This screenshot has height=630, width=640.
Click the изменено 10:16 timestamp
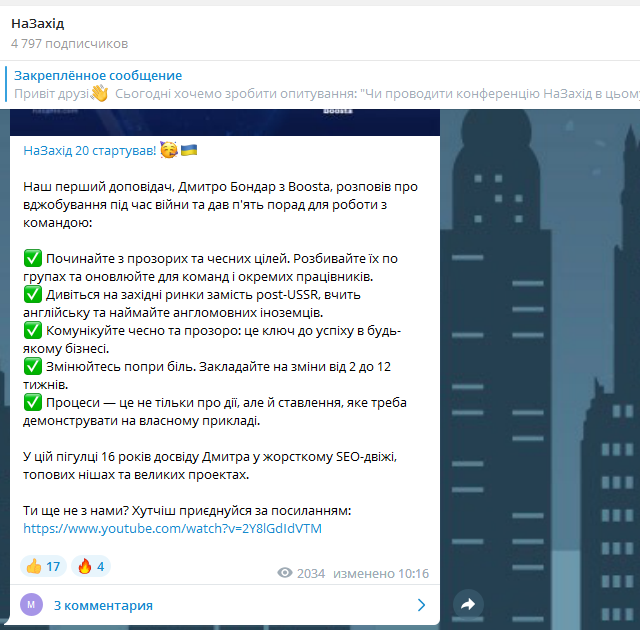coord(381,574)
